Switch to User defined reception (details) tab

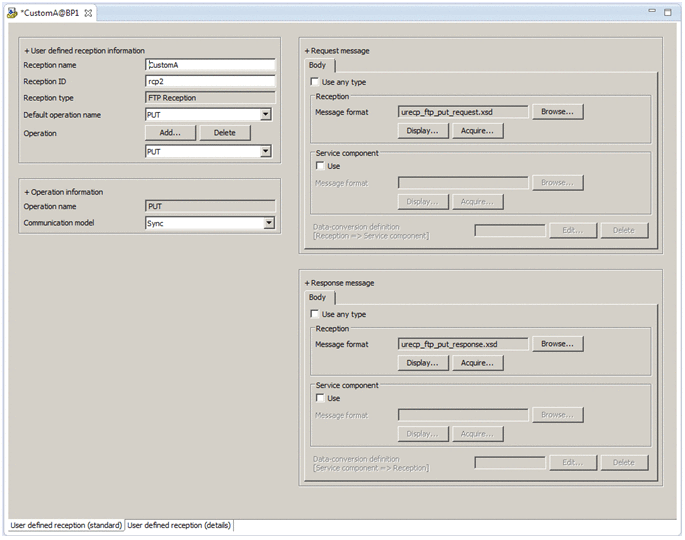click(179, 525)
